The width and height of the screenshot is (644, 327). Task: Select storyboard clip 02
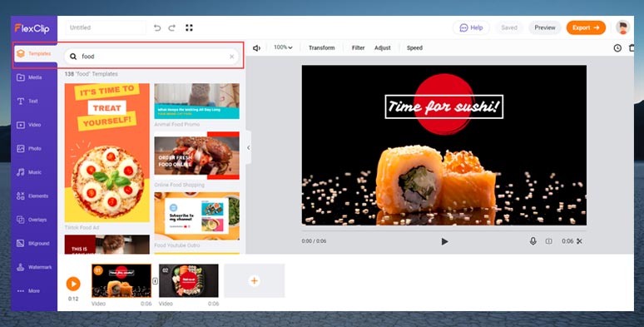[x=189, y=280]
